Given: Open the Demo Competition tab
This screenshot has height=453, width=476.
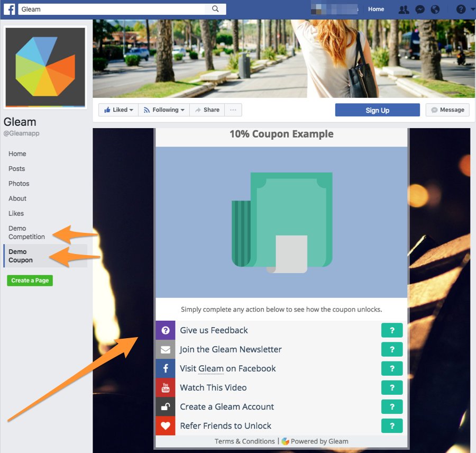Looking at the screenshot, I should pyautogui.click(x=27, y=232).
